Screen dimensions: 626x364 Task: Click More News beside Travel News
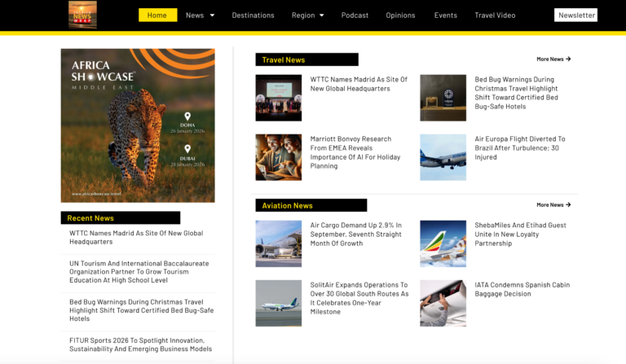[x=553, y=59]
